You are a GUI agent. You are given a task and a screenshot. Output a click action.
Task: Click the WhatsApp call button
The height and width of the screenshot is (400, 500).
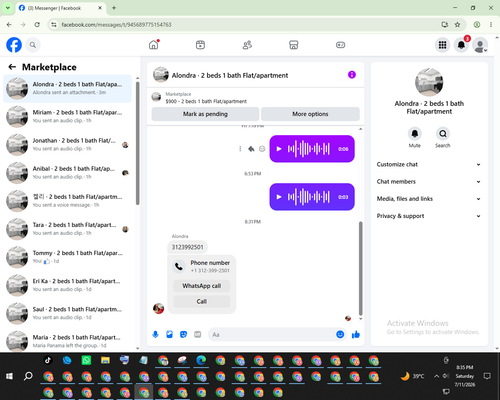point(202,286)
